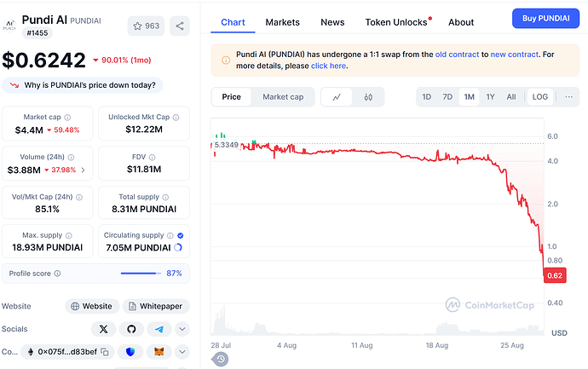This screenshot has height=369, width=588.
Task: Expand Volume (24h) details chevron
Action: click(x=84, y=170)
